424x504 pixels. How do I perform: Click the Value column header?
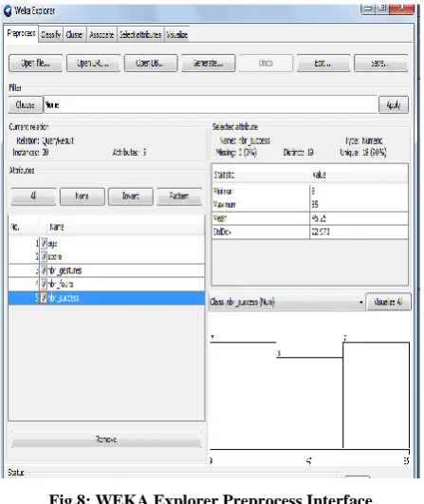[359, 175]
